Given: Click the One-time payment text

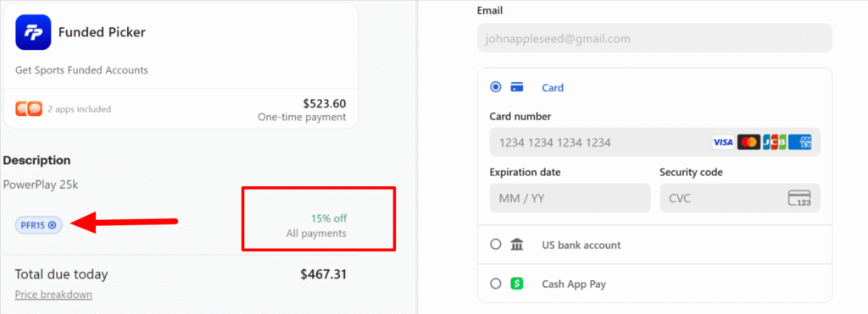Looking at the screenshot, I should pyautogui.click(x=302, y=117).
